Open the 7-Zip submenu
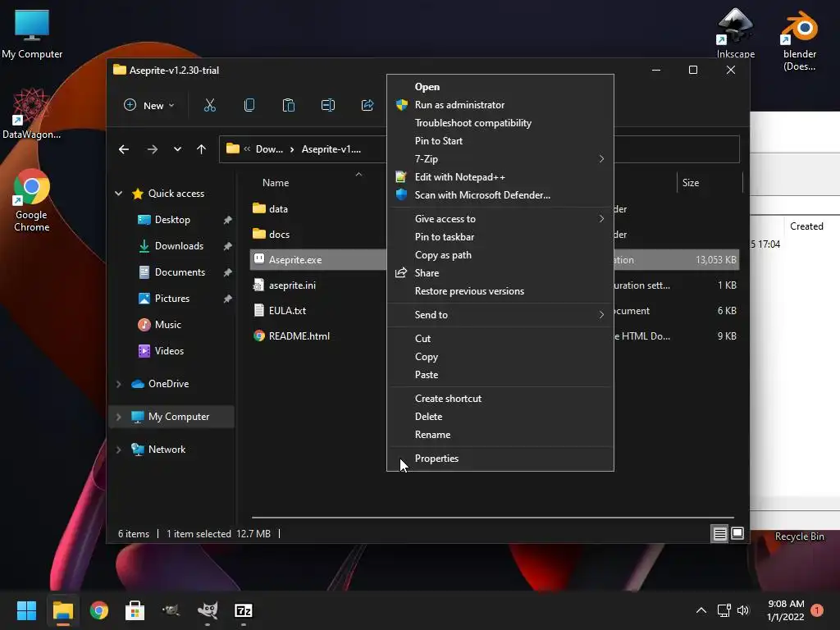The image size is (840, 630). pos(500,159)
